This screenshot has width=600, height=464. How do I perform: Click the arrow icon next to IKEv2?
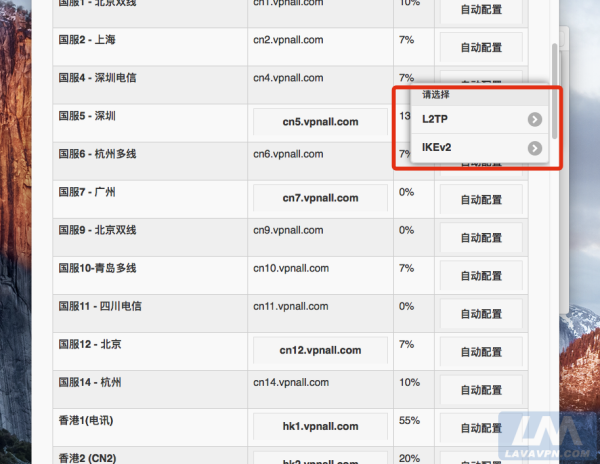535,148
